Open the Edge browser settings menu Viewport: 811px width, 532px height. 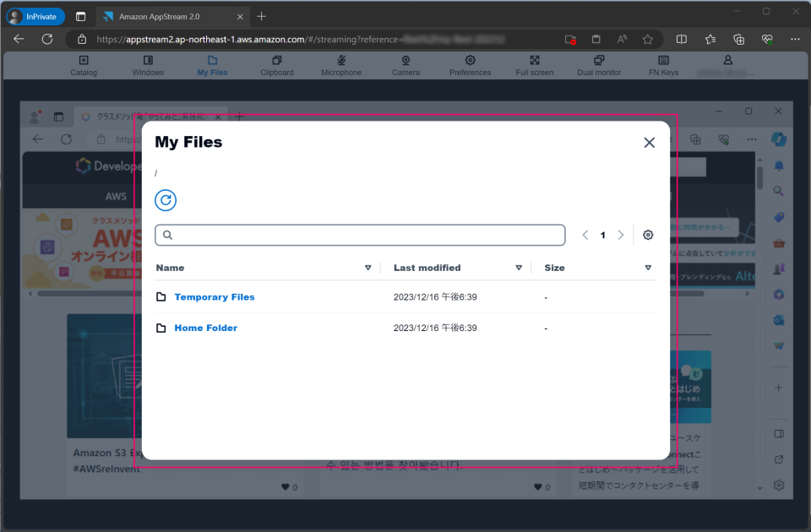795,39
